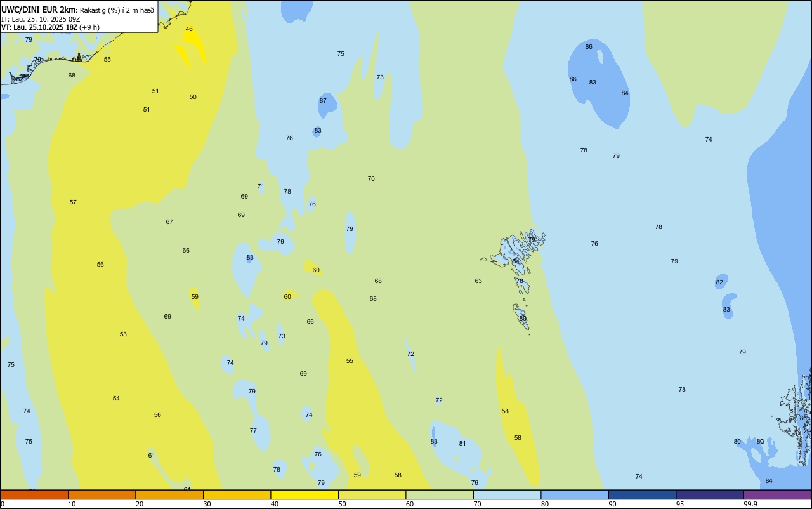Click the "Rakastig (%) í 2 m hæð" label
812x509 pixels.
[x=117, y=10]
